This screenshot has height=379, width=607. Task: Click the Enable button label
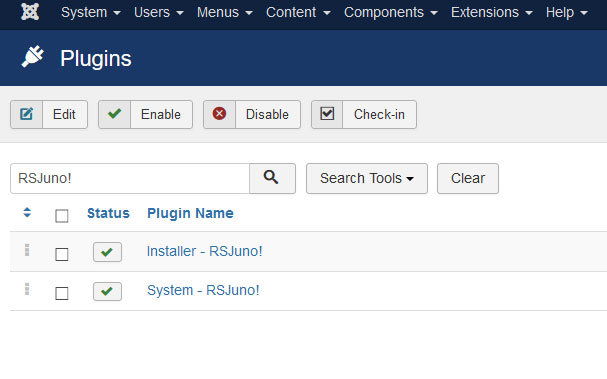pos(161,115)
